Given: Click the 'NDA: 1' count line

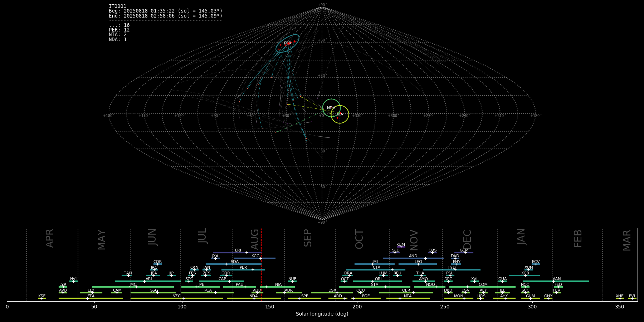Looking at the screenshot, I should pyautogui.click(x=118, y=39).
